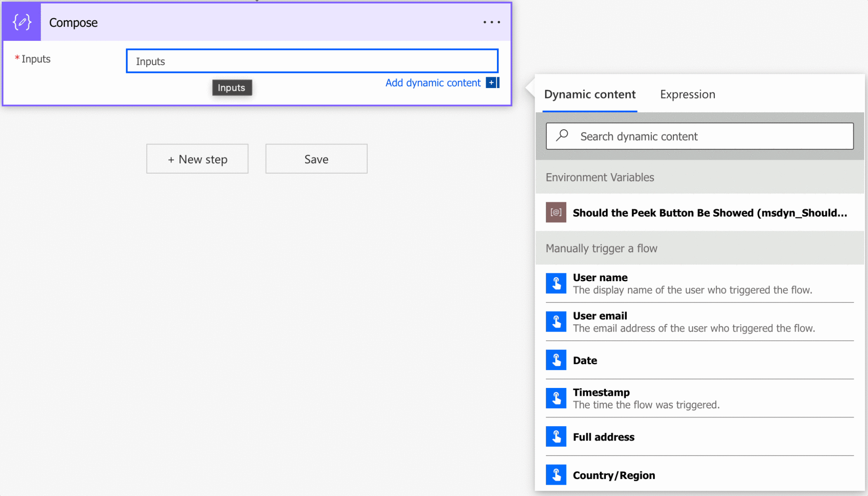Open the Compose card ellipsis menu
The width and height of the screenshot is (868, 496).
tap(491, 22)
